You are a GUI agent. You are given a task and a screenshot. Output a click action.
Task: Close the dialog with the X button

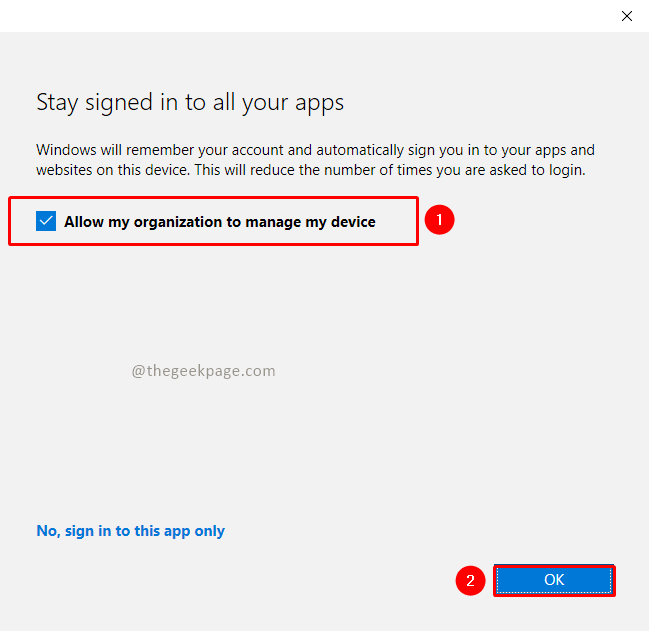point(627,16)
